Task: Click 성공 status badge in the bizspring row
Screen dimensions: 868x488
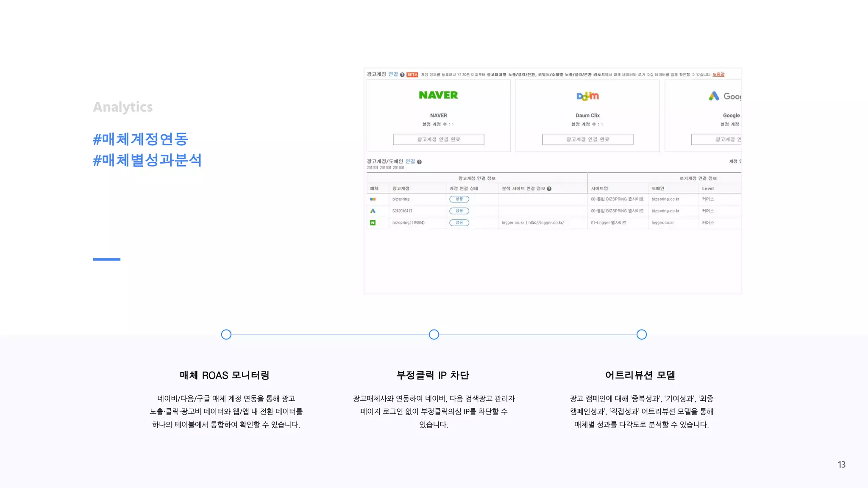Action: click(459, 199)
